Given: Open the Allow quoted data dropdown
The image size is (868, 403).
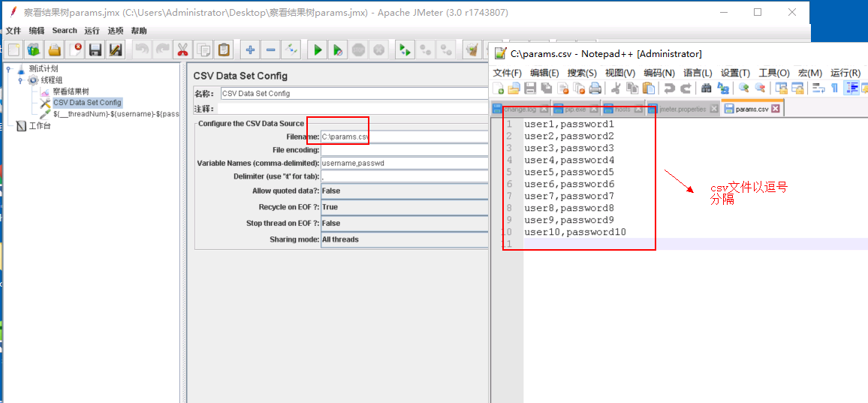Looking at the screenshot, I should (404, 191).
